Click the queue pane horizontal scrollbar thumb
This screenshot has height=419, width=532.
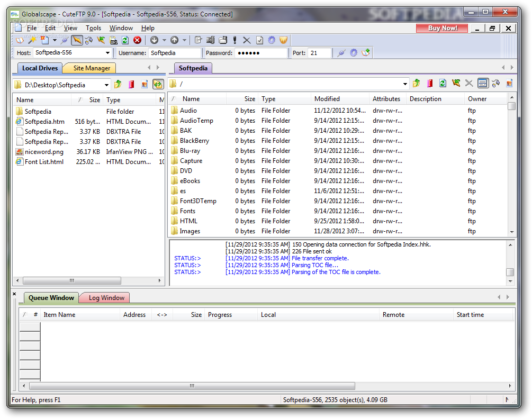pos(192,386)
